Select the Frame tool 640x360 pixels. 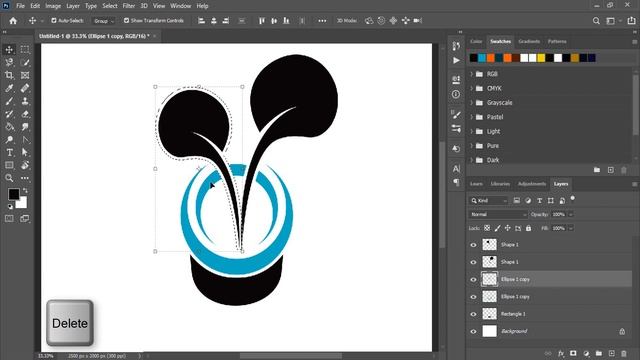pyautogui.click(x=25, y=75)
